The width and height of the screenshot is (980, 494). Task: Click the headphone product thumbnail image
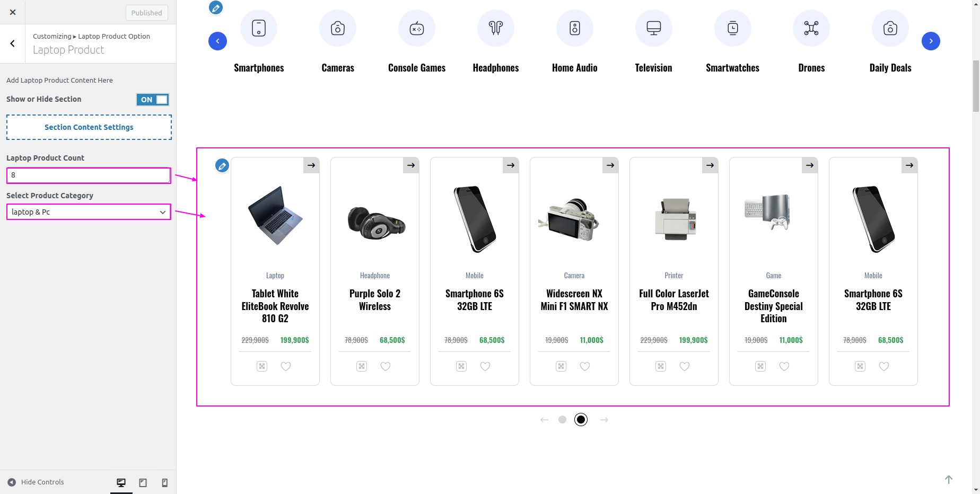(375, 223)
